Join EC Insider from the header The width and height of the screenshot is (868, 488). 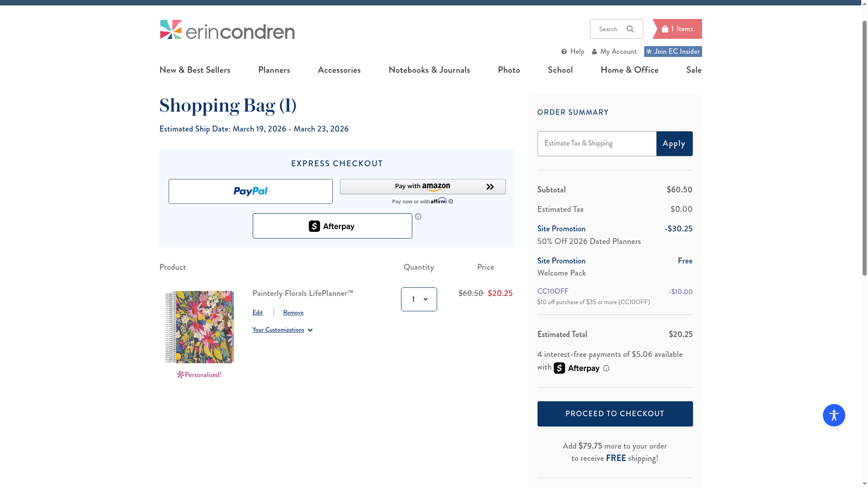pos(673,52)
